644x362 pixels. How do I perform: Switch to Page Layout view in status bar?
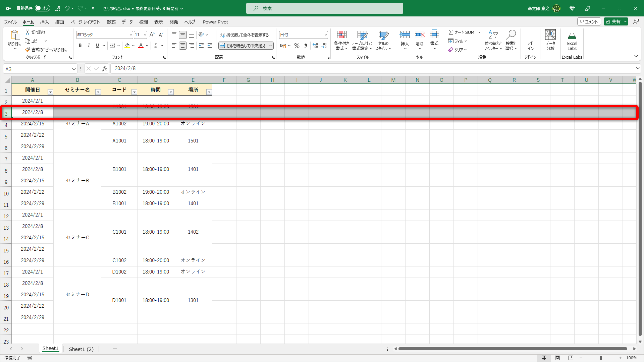pos(557,358)
